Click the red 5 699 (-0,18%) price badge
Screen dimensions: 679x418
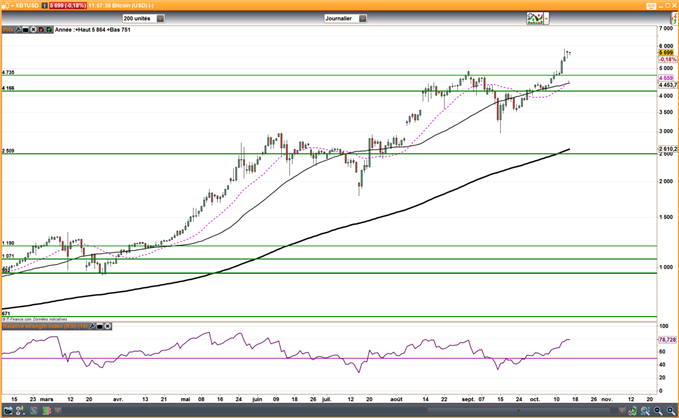68,6
